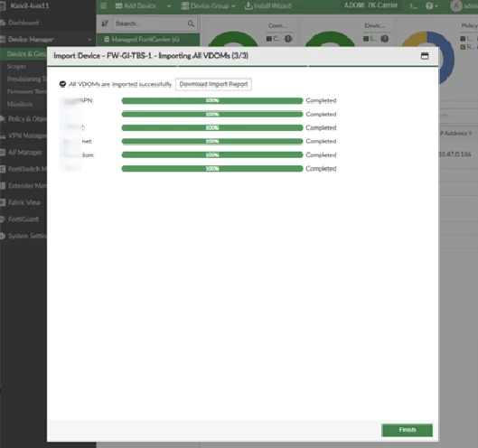
Task: Download the Import Report
Action: (213, 84)
